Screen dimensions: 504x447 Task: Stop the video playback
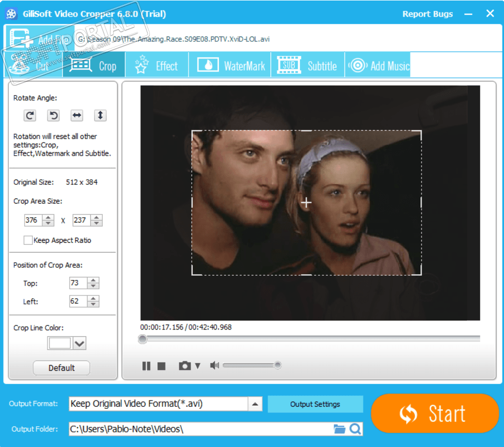pos(161,366)
